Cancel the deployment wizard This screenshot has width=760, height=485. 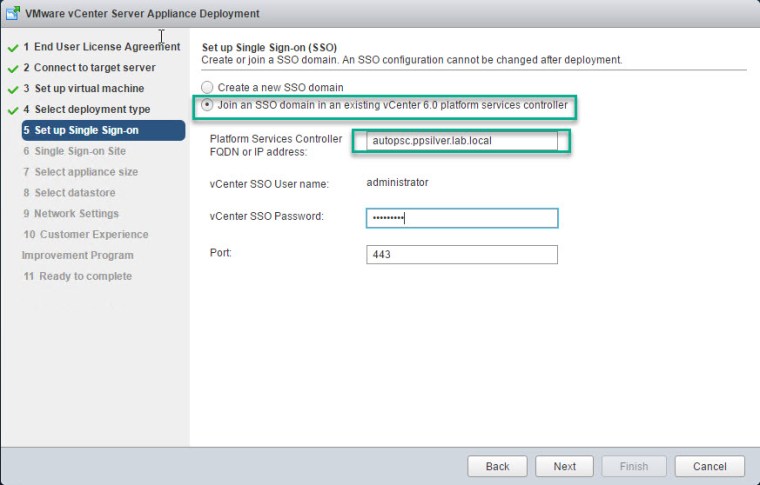tap(710, 466)
